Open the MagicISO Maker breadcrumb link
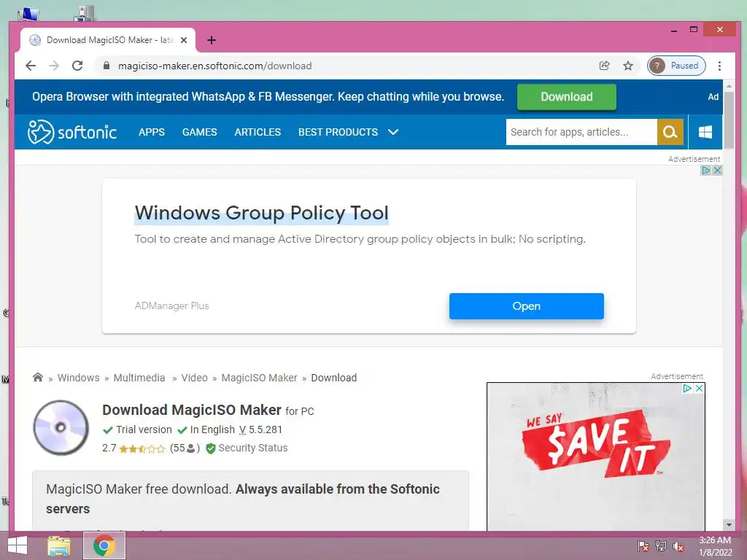This screenshot has height=560, width=747. coord(259,378)
